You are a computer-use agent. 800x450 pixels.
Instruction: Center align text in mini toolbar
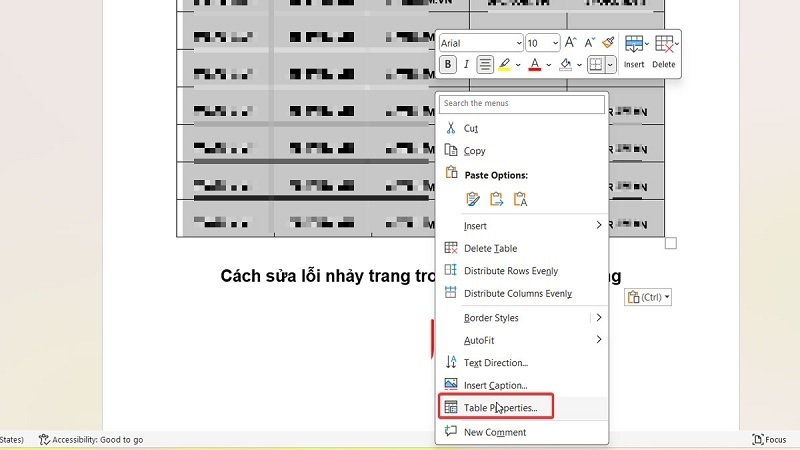485,65
